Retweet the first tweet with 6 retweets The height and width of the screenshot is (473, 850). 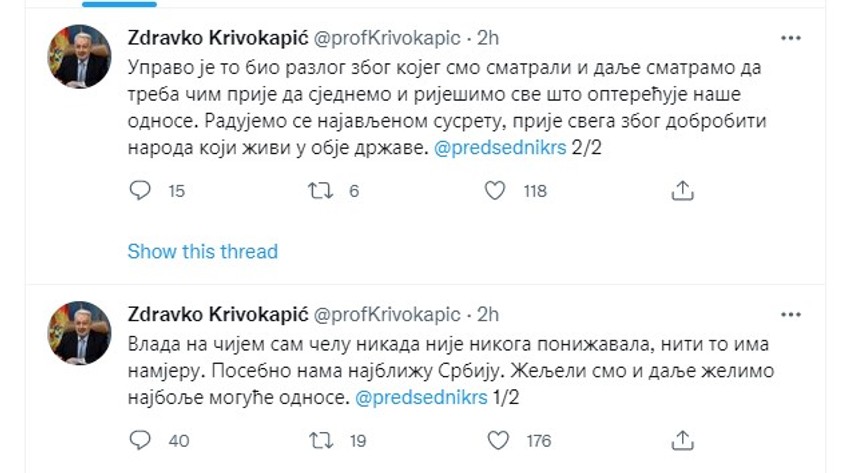(x=320, y=191)
